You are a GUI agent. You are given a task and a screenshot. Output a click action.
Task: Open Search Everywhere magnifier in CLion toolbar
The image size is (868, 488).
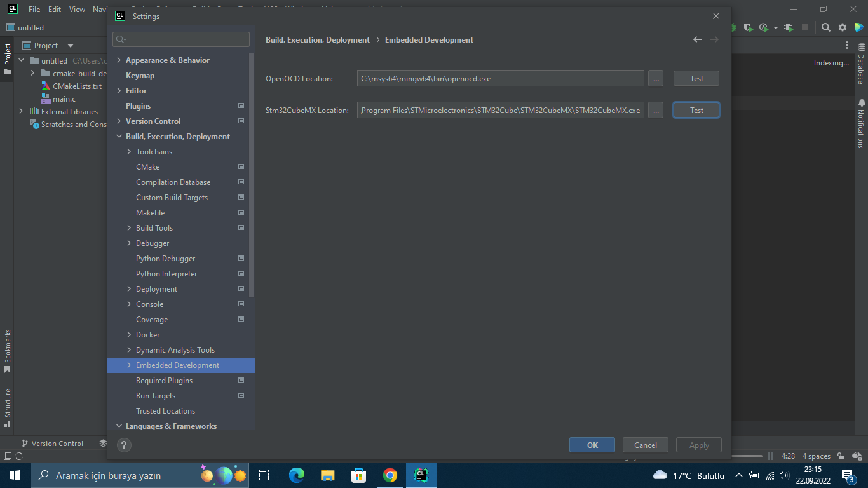826,27
